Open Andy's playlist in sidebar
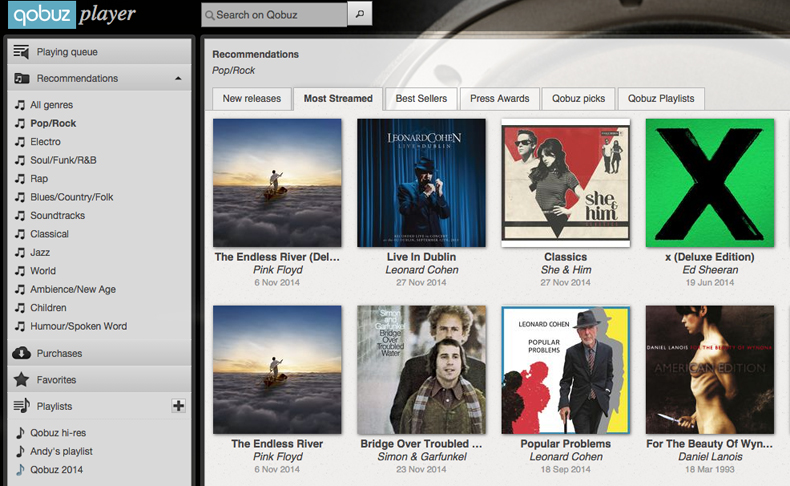The image size is (790, 486). [x=63, y=451]
